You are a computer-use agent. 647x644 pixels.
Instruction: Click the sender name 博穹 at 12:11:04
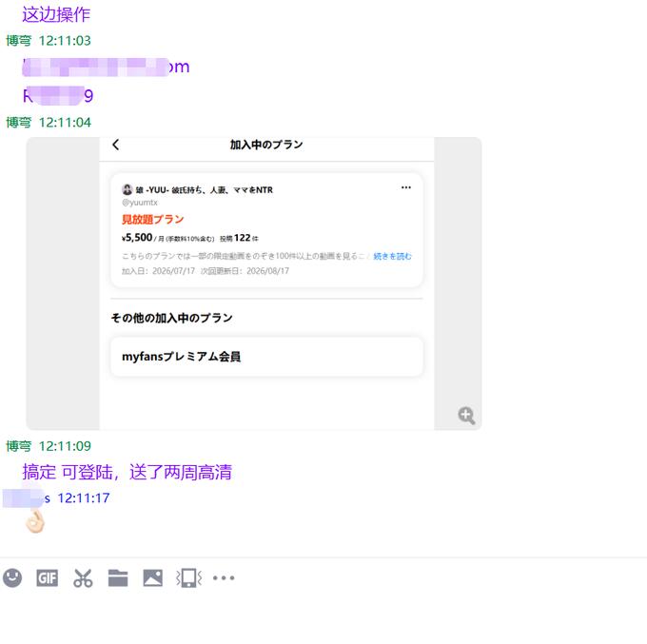click(19, 122)
